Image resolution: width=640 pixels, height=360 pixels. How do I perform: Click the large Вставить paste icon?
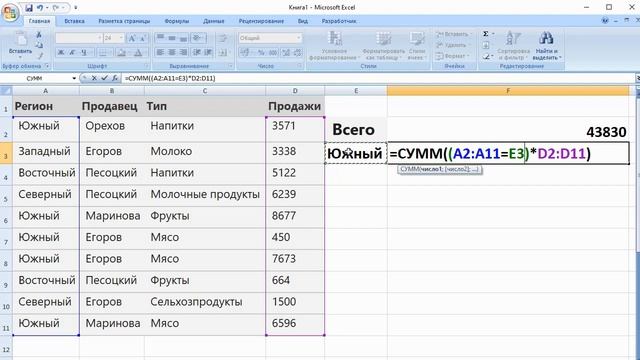tap(20, 39)
